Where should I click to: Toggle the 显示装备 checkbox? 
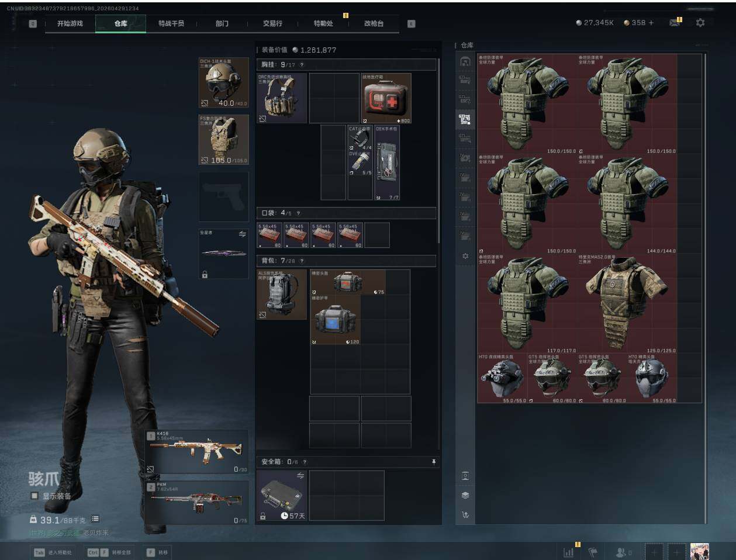(34, 496)
